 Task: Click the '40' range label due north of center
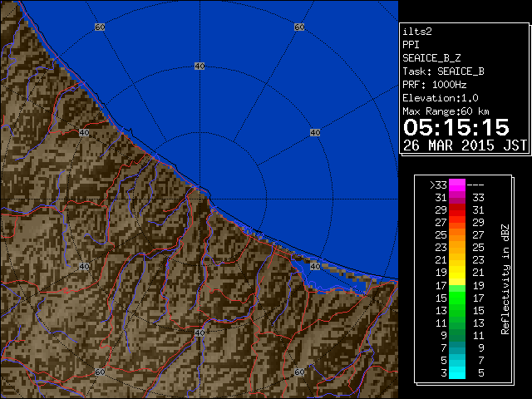(199, 66)
